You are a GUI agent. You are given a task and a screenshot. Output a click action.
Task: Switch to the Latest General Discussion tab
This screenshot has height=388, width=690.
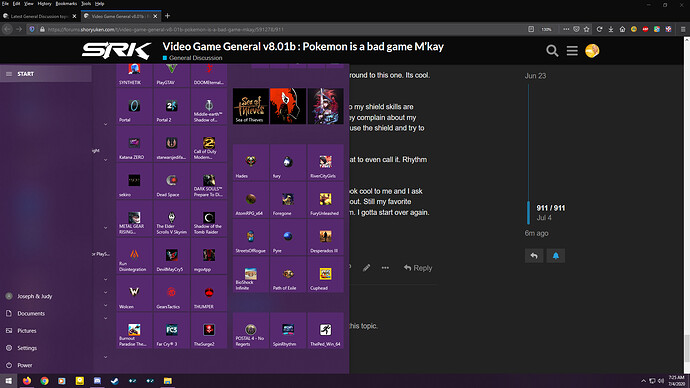40,16
